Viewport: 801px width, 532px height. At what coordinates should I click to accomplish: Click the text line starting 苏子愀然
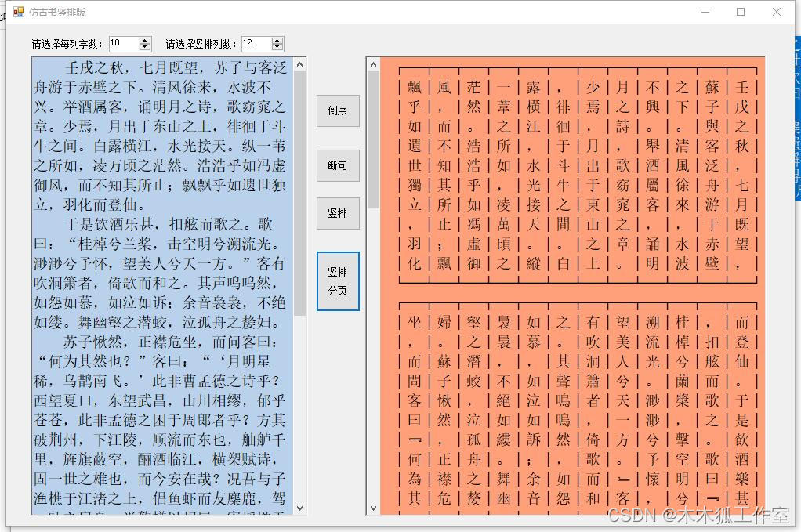click(171, 342)
